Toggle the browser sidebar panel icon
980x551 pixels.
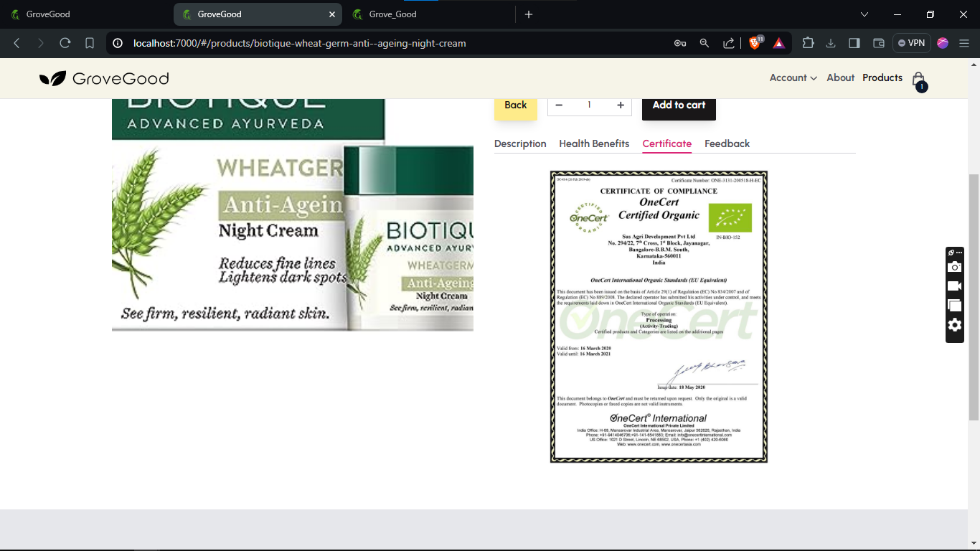854,43
